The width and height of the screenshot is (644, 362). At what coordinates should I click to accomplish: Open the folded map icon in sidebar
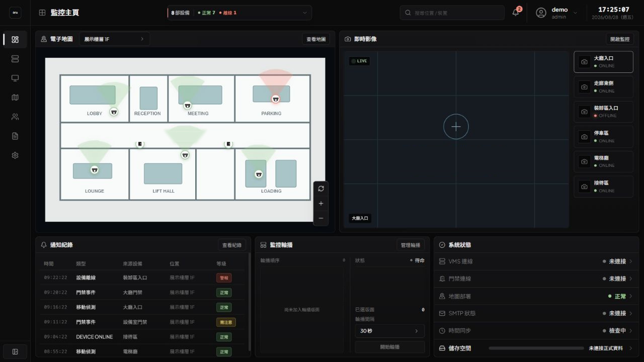(x=15, y=98)
